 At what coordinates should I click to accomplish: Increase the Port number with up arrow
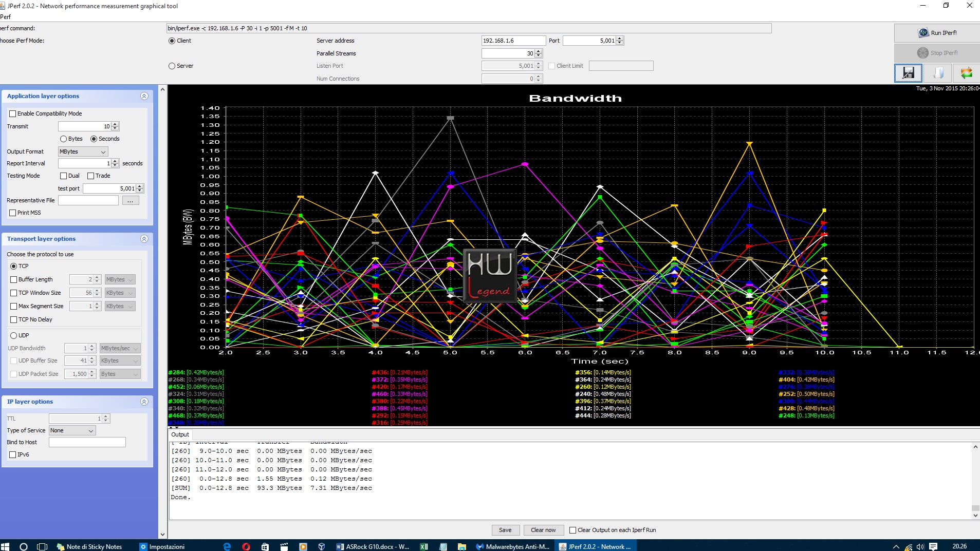point(620,39)
